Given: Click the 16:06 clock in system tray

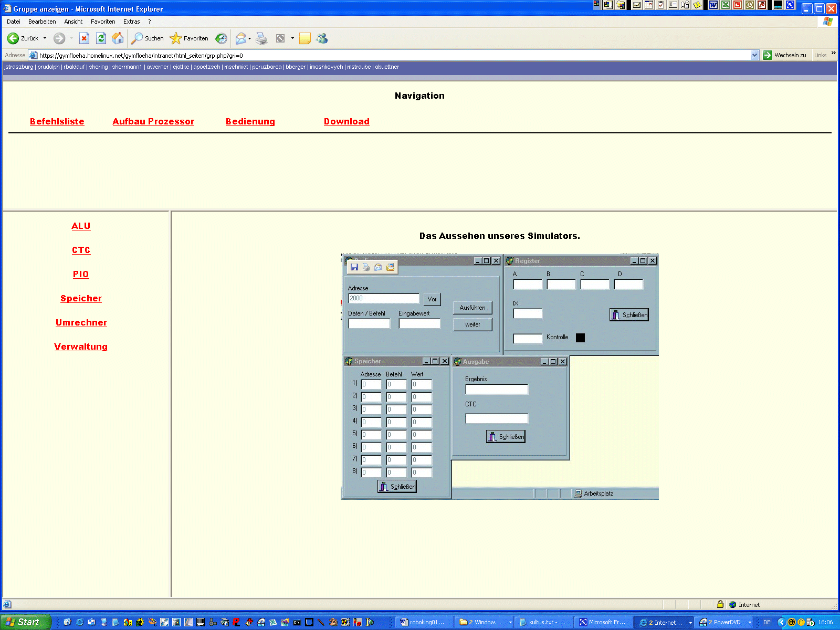Looking at the screenshot, I should (825, 622).
